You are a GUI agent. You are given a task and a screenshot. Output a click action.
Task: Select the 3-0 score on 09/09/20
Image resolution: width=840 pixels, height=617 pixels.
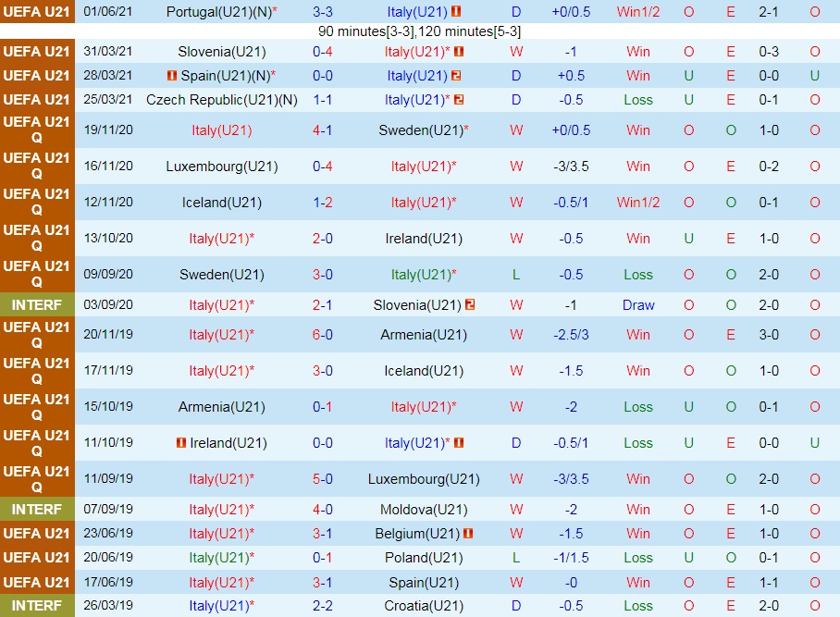pyautogui.click(x=323, y=274)
